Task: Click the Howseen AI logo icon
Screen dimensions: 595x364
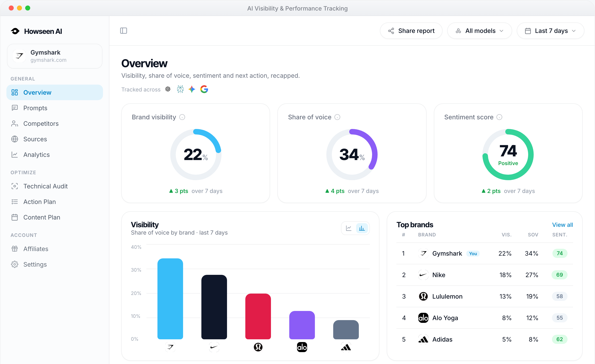Action: coord(15,31)
